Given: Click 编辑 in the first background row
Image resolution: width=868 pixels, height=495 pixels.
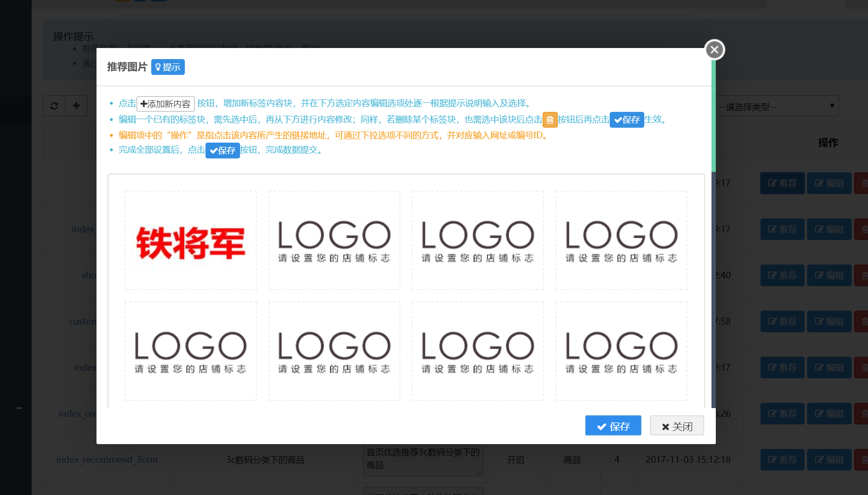Looking at the screenshot, I should pos(829,183).
